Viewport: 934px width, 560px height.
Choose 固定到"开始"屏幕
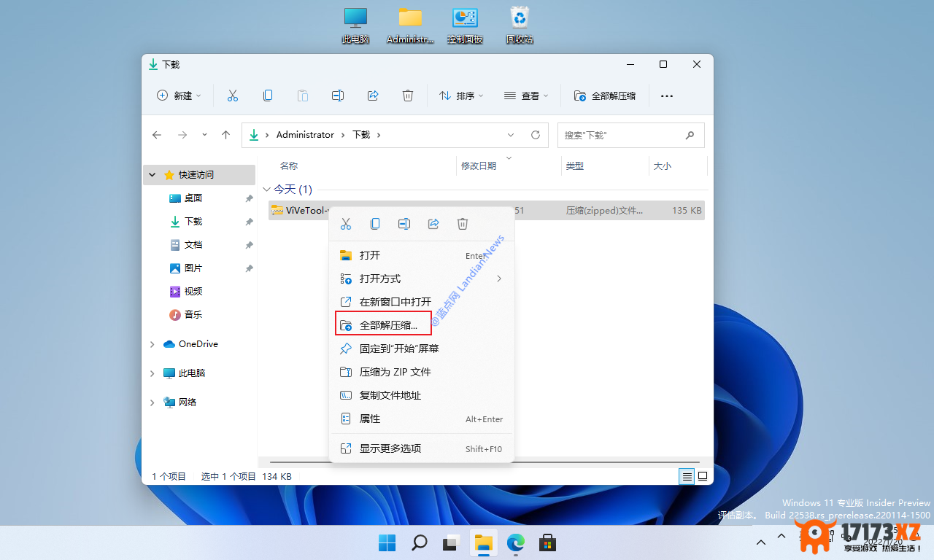click(x=422, y=349)
